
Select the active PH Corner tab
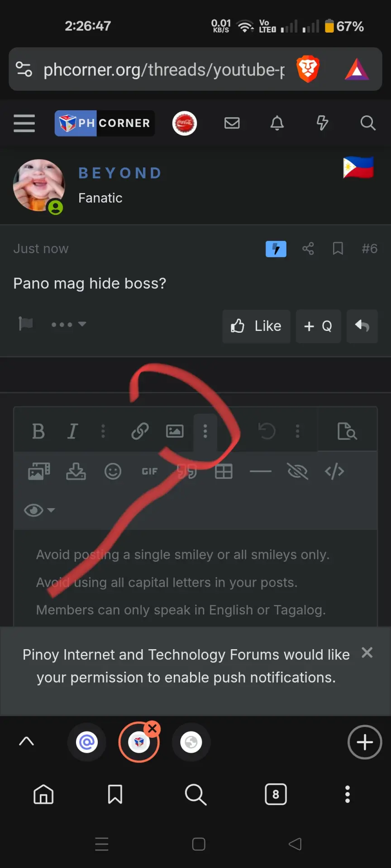point(138,742)
